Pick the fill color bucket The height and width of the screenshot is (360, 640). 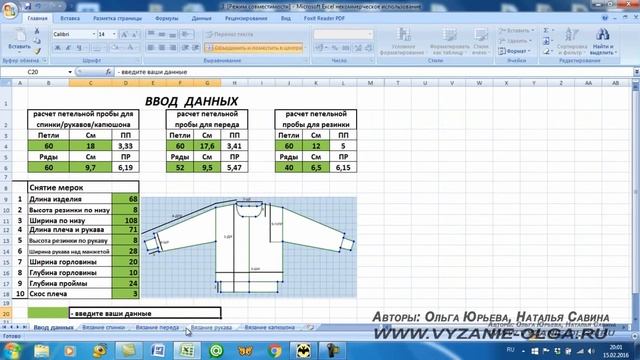click(115, 48)
